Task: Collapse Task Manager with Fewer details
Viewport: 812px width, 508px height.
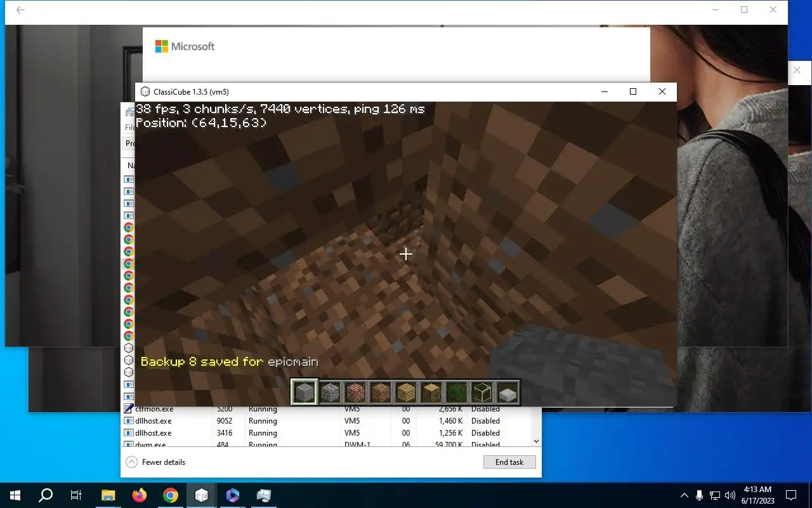Action: tap(155, 462)
